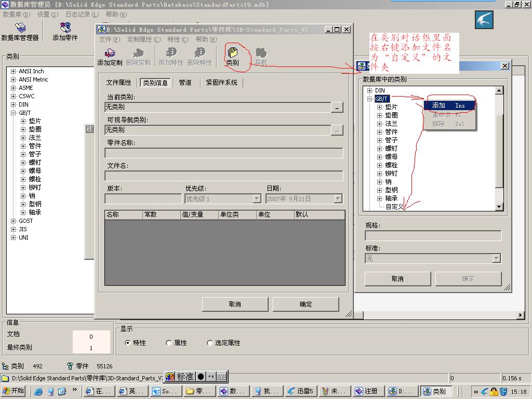532x399 pixels.
Task: Expand ANSI Metric in left tree
Action: [x=13, y=79]
